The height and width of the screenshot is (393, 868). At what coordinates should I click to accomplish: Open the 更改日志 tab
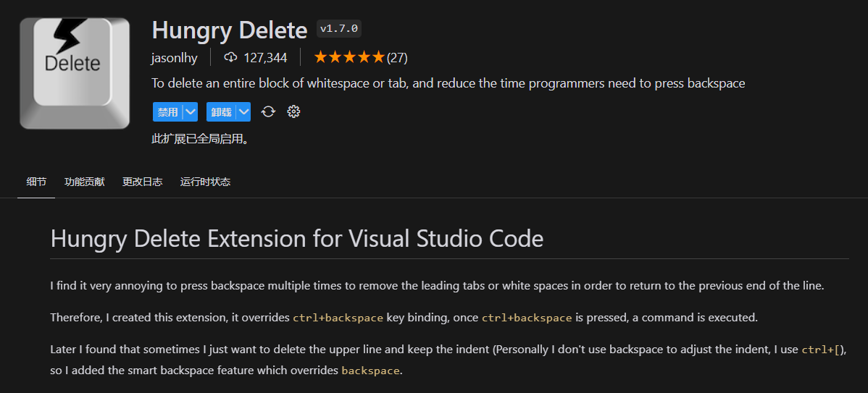(142, 182)
